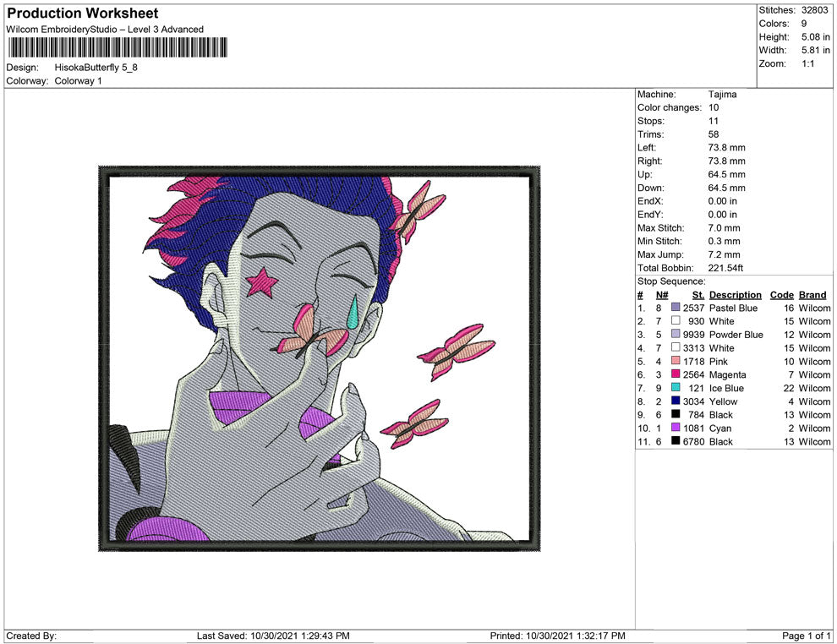837x644 pixels.
Task: Click the Max Stitch value 7.0 mm
Action: [x=724, y=228]
